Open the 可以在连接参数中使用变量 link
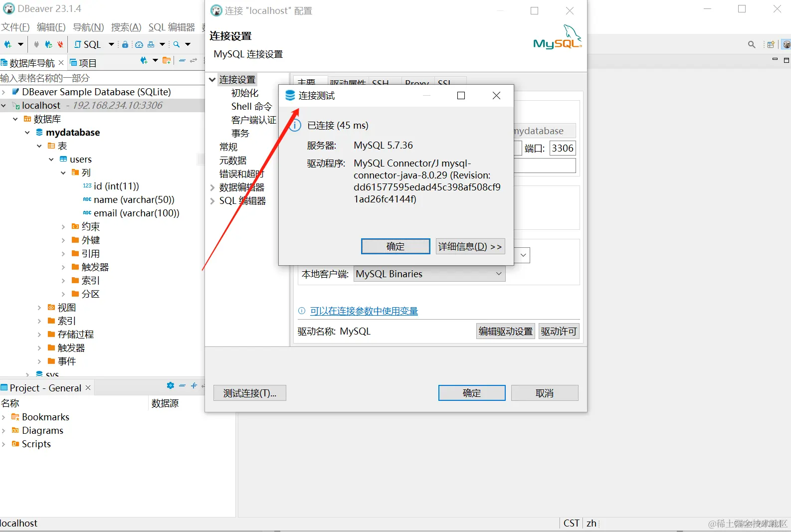 click(x=364, y=311)
